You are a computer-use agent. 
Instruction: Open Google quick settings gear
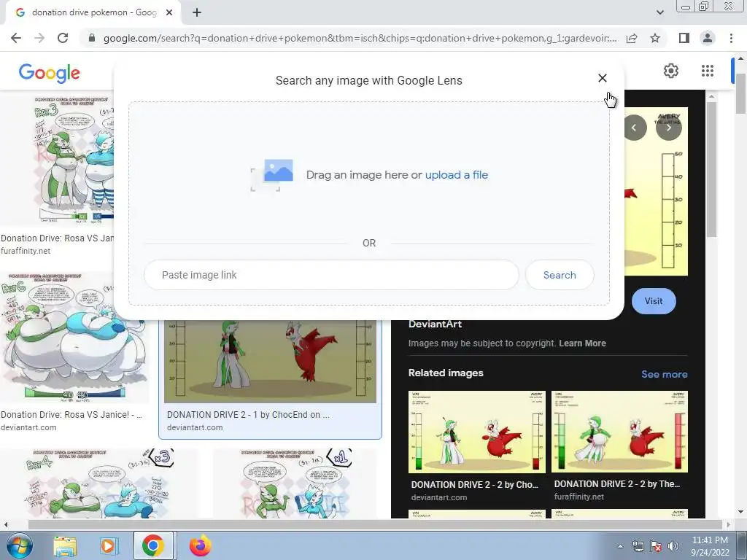tap(671, 71)
